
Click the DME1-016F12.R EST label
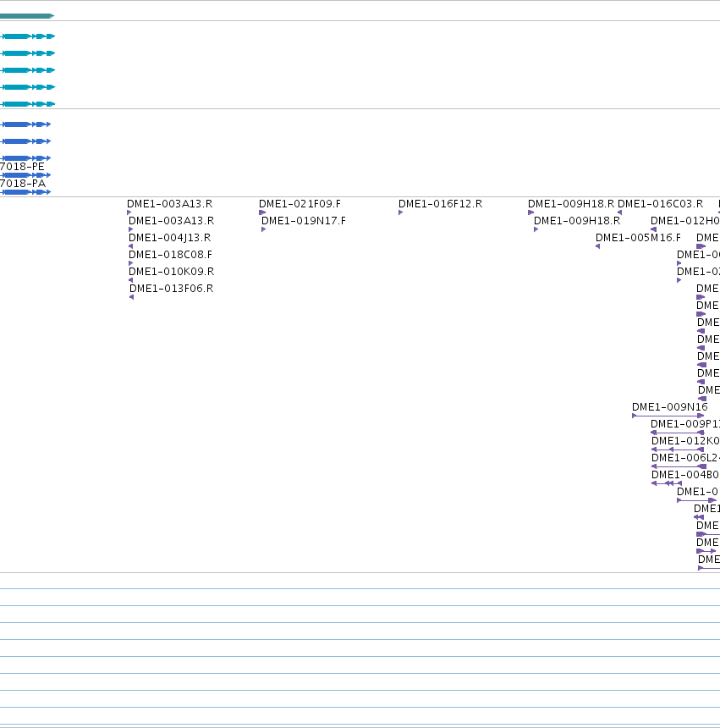[x=440, y=204]
